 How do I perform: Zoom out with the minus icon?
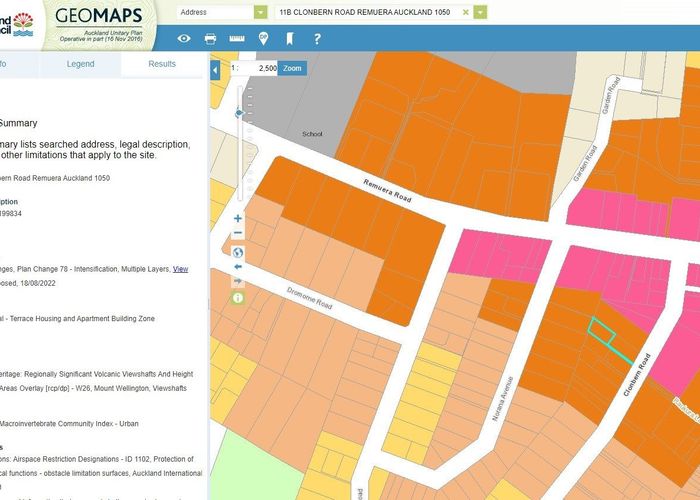coord(238,234)
